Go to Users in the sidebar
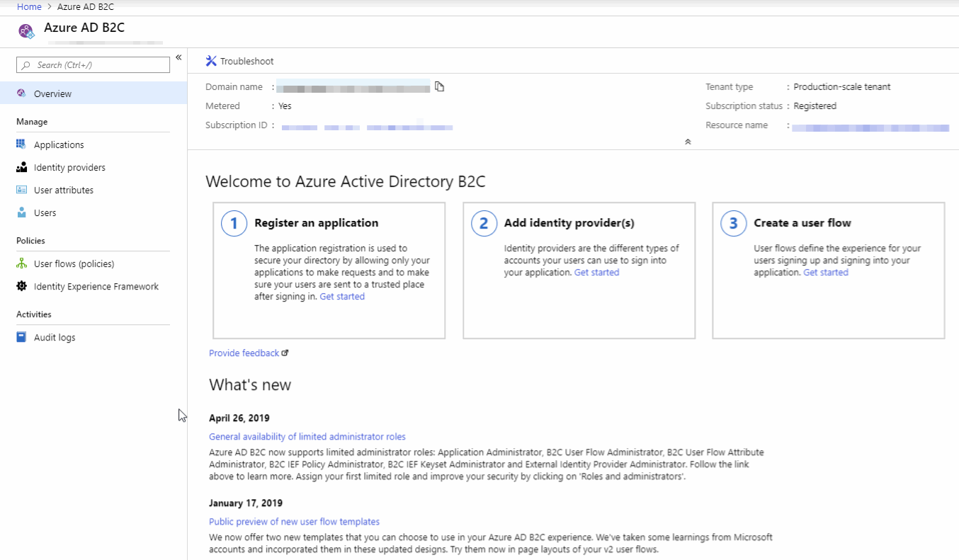Screen dimensions: 959x560 click(45, 212)
